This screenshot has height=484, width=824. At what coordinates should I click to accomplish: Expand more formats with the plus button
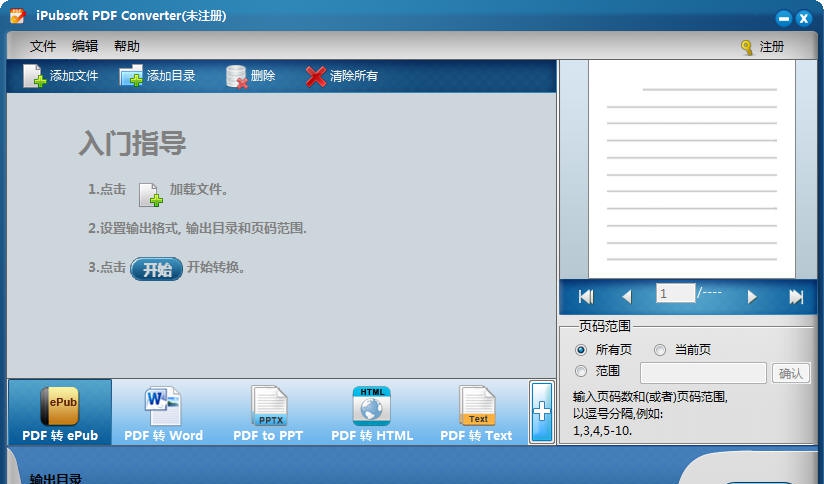(x=542, y=412)
